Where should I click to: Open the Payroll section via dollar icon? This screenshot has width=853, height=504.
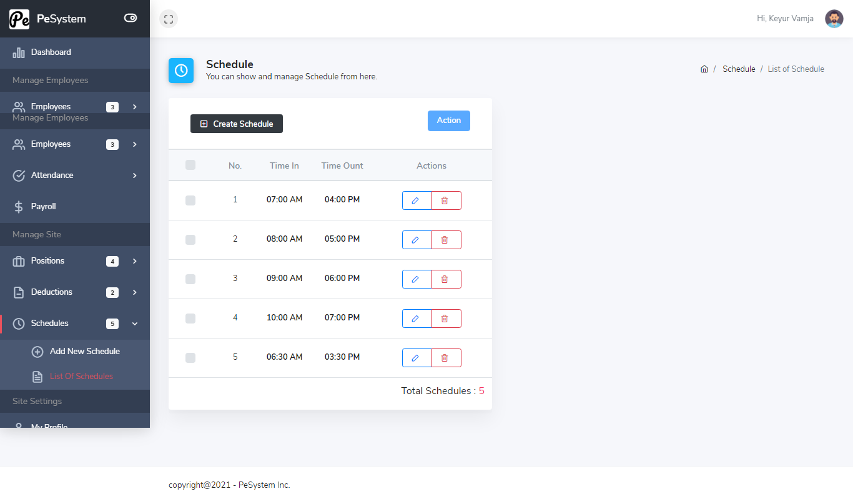tap(18, 206)
